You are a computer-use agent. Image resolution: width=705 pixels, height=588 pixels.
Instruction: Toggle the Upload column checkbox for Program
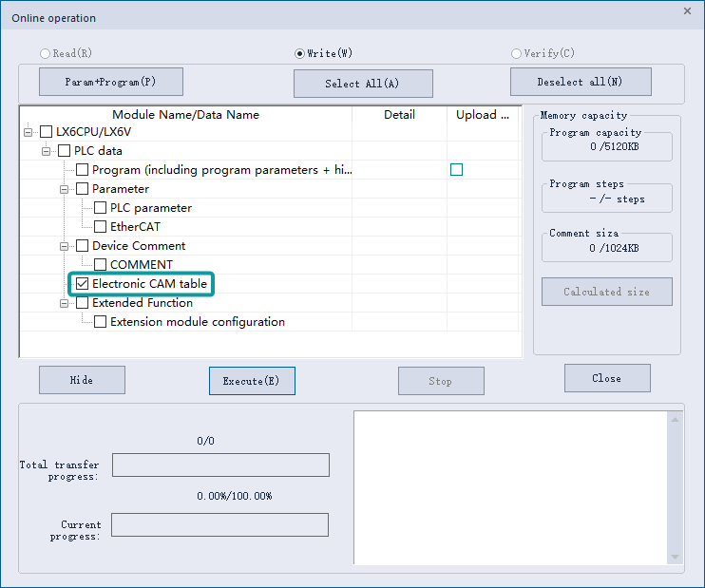click(x=457, y=170)
